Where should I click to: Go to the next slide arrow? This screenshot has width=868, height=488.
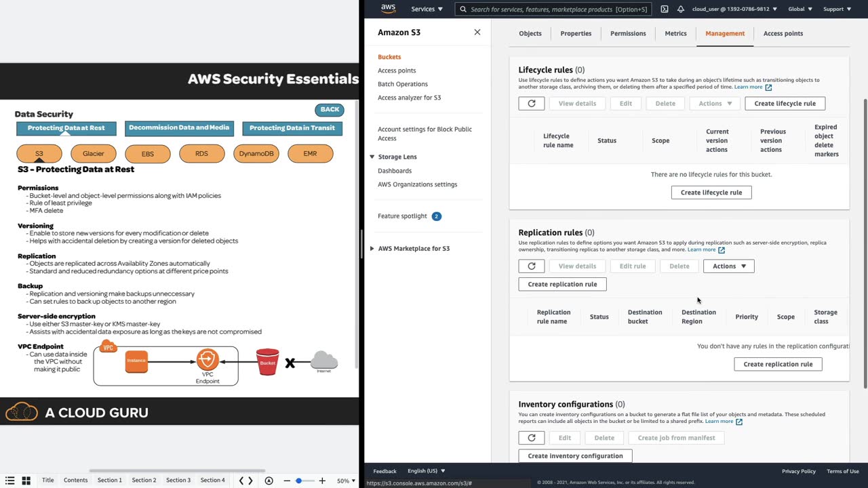click(250, 481)
